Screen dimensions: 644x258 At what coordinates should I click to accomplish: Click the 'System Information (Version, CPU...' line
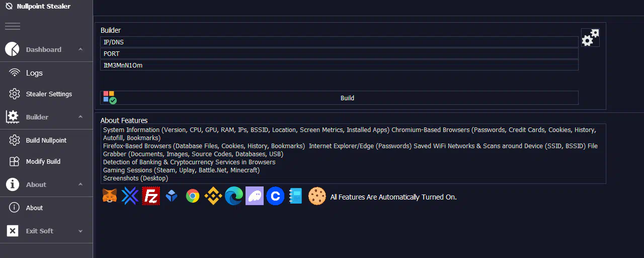coord(349,134)
